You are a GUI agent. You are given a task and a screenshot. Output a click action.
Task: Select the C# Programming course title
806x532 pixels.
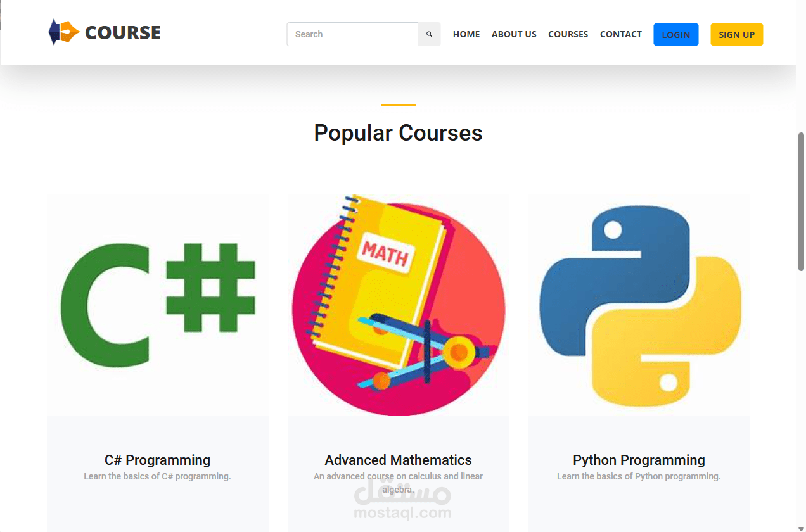click(158, 460)
